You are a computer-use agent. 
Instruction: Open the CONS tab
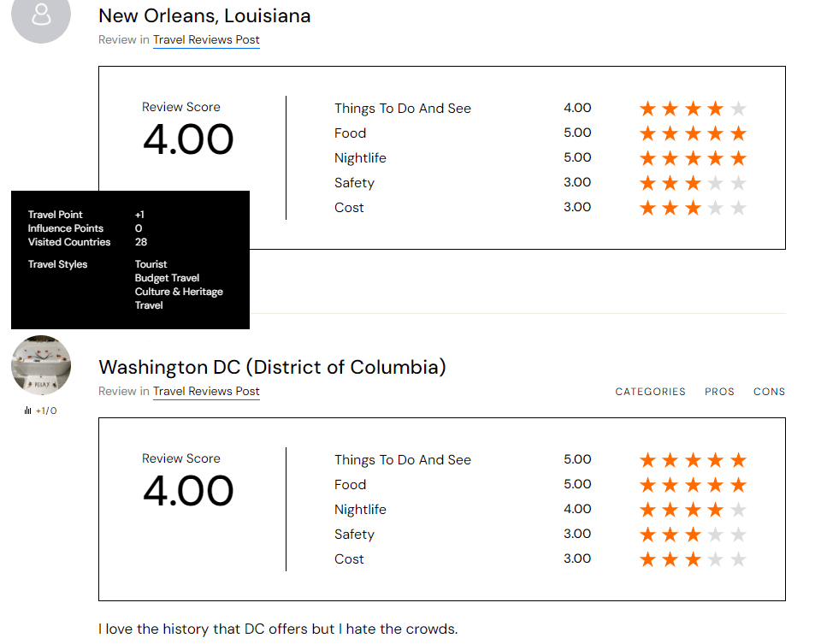click(x=769, y=392)
